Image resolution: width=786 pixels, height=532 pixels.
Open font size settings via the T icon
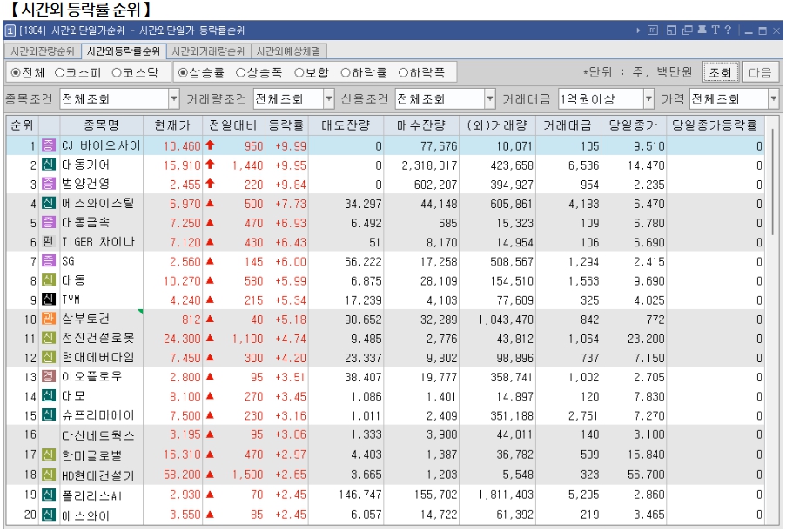[716, 29]
